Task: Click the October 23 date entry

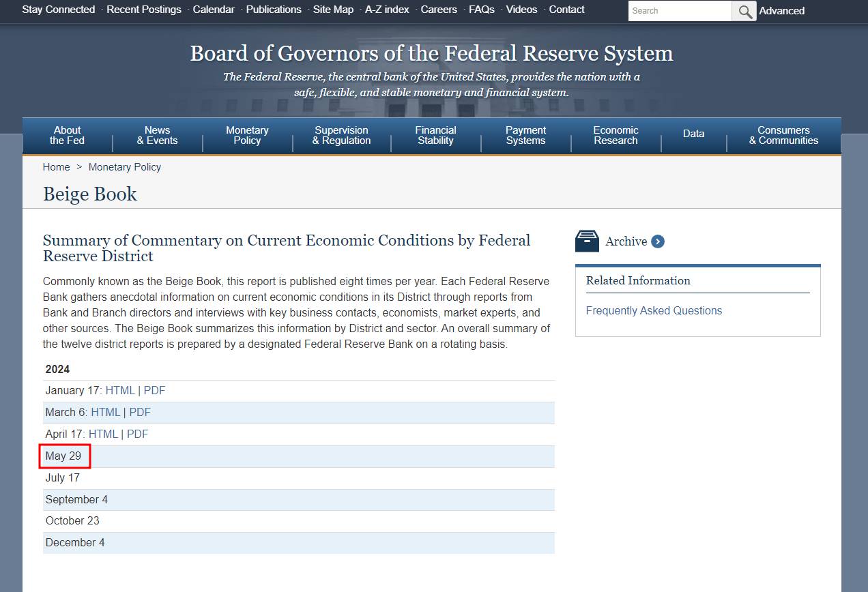Action: pyautogui.click(x=72, y=521)
